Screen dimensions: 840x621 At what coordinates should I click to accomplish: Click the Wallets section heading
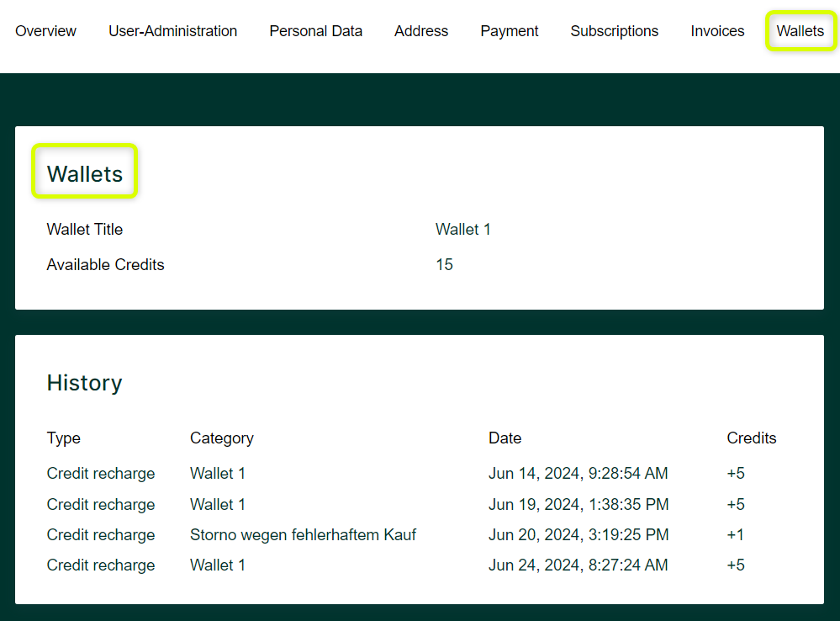[x=85, y=173]
